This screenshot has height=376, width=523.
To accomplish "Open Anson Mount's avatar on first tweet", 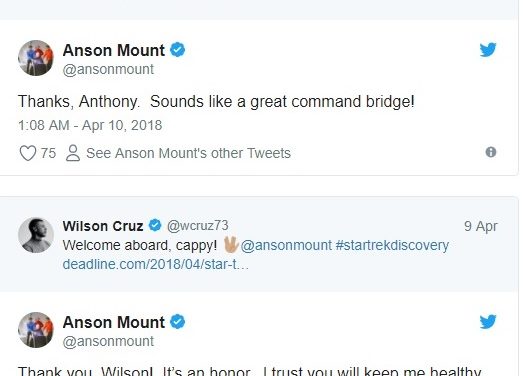I will tap(36, 58).
